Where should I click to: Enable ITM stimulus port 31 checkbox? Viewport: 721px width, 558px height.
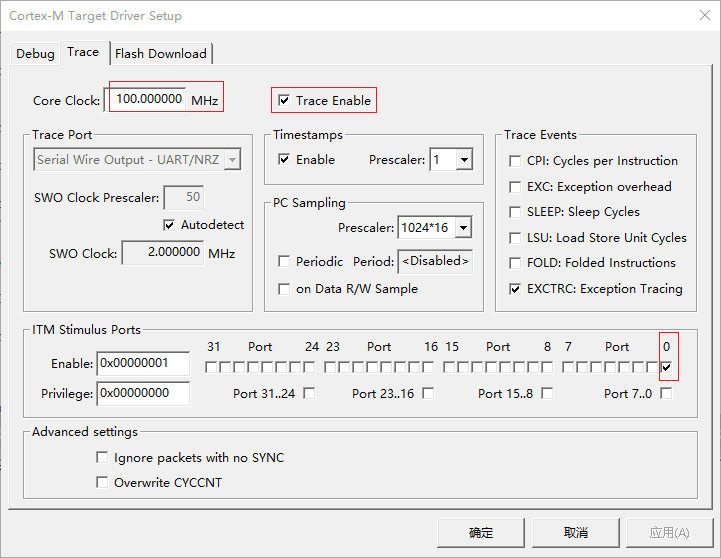coord(211,367)
